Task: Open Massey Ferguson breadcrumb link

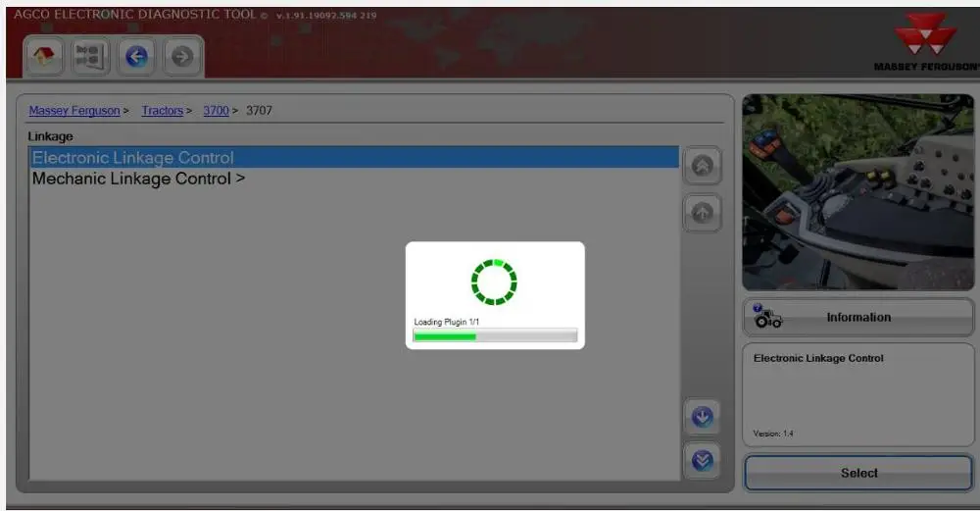Action: (x=74, y=111)
